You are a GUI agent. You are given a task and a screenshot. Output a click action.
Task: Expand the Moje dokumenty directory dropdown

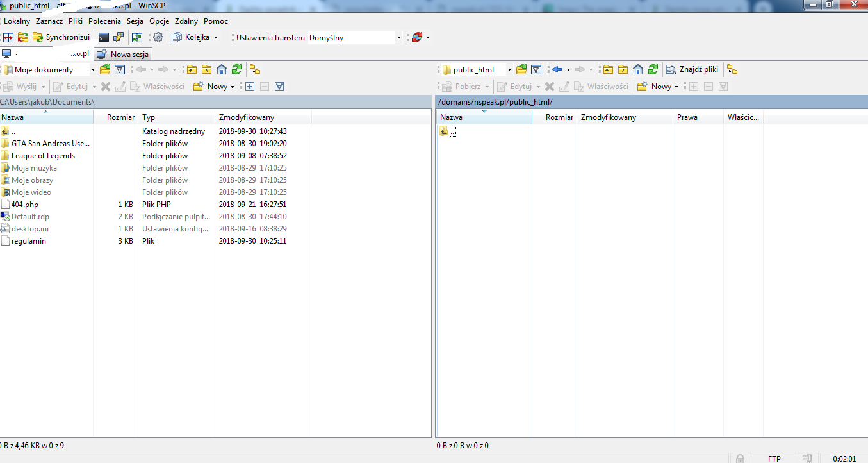click(93, 70)
